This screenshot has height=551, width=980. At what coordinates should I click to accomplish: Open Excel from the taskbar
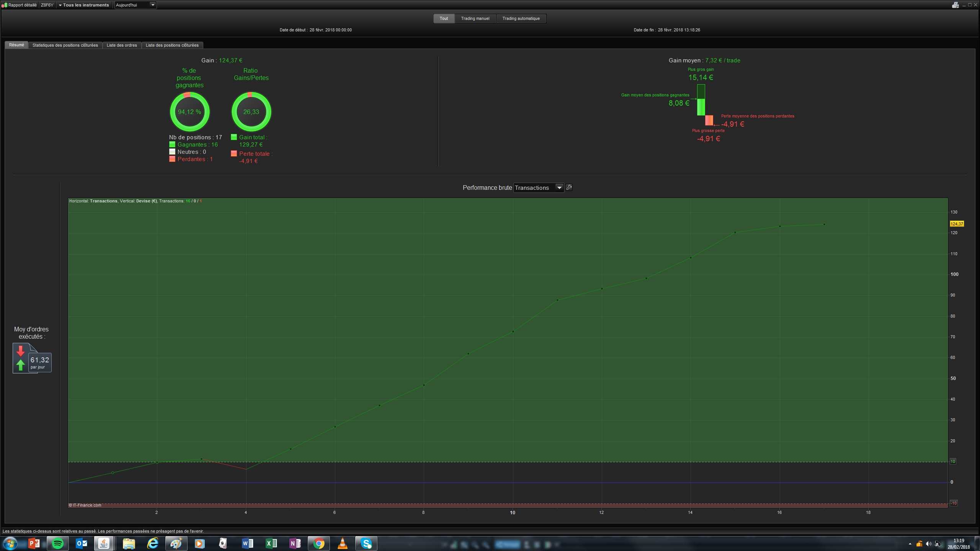point(271,543)
